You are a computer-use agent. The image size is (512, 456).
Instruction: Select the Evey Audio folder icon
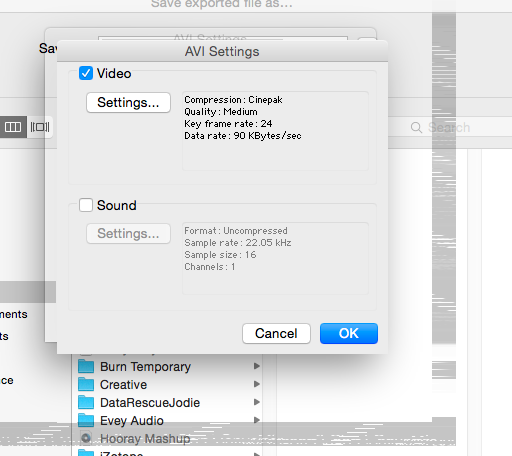86,420
